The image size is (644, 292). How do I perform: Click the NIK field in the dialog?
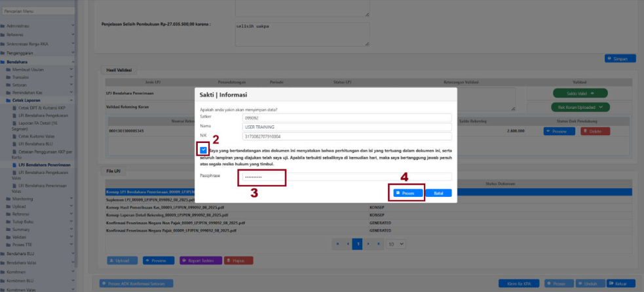[x=344, y=136]
